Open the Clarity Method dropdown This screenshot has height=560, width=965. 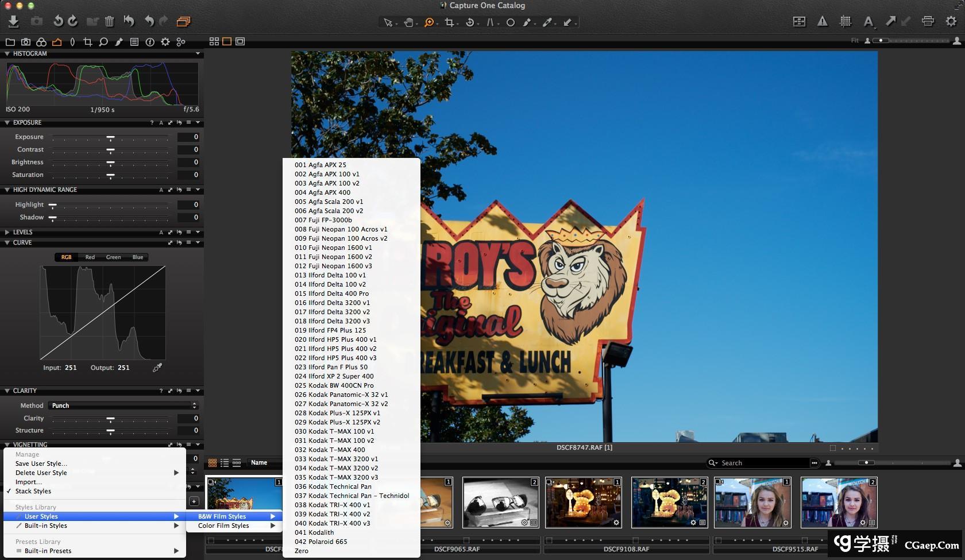(x=123, y=405)
